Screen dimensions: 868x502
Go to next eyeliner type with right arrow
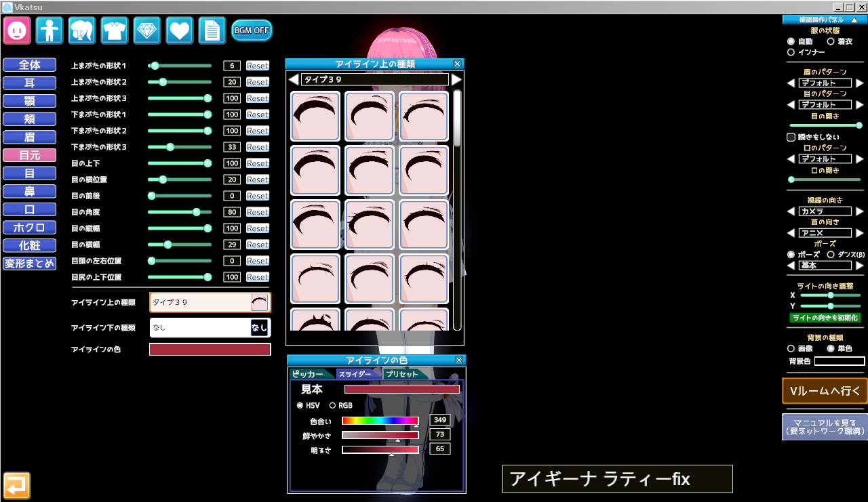click(x=456, y=80)
